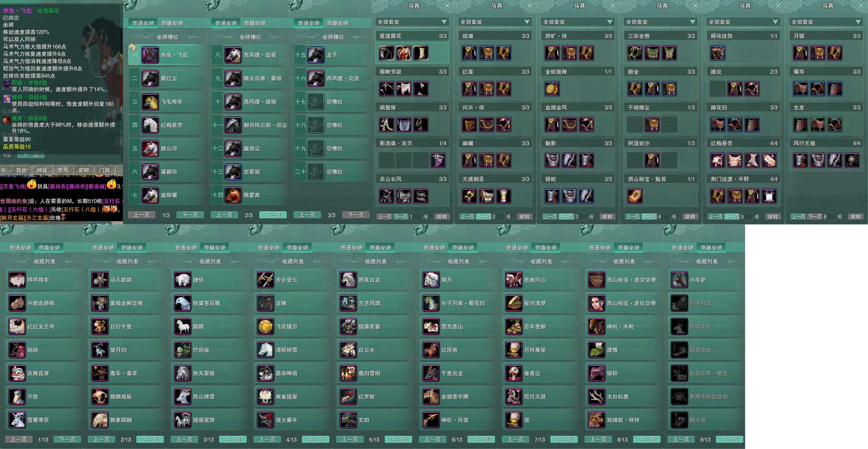Screen dimensions: 868x449
Task: Open the 门派 chat channel tab
Action: 104,170
